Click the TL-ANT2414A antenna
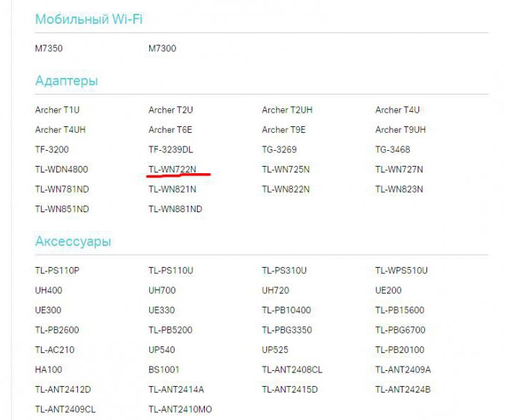The width and height of the screenshot is (505, 420). coord(176,390)
